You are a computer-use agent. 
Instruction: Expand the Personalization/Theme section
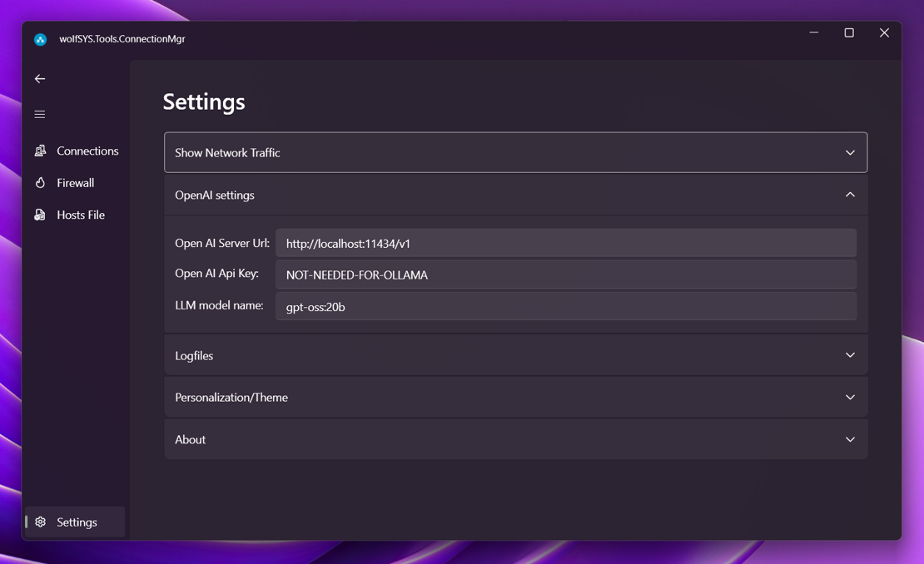pyautogui.click(x=850, y=398)
